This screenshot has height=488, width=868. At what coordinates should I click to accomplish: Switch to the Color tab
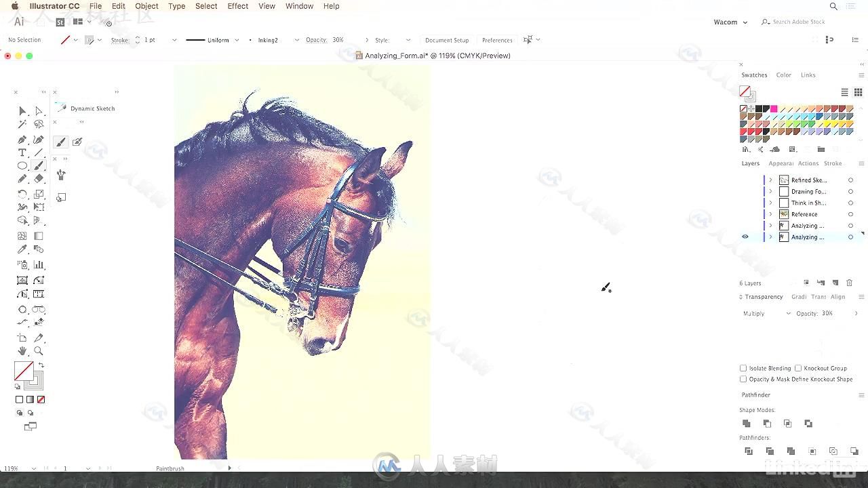click(x=784, y=75)
